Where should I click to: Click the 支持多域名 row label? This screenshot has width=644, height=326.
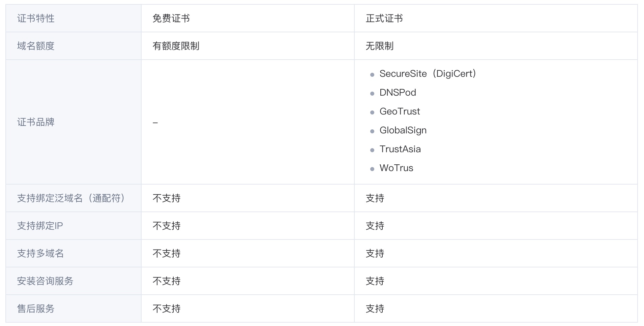coord(40,253)
